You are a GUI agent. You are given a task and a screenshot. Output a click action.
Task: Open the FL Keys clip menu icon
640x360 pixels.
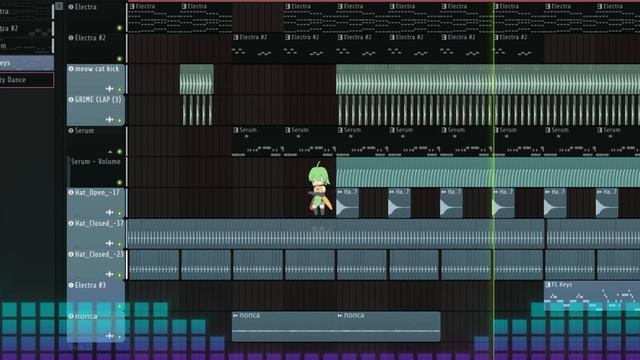[x=548, y=284]
